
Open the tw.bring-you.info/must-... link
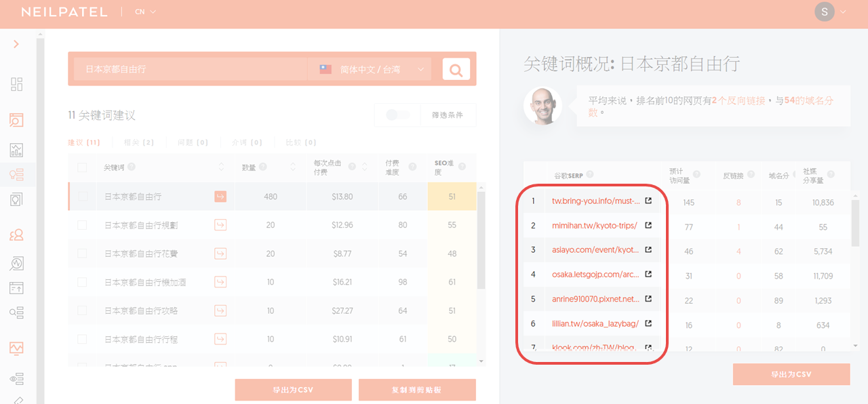(x=596, y=201)
